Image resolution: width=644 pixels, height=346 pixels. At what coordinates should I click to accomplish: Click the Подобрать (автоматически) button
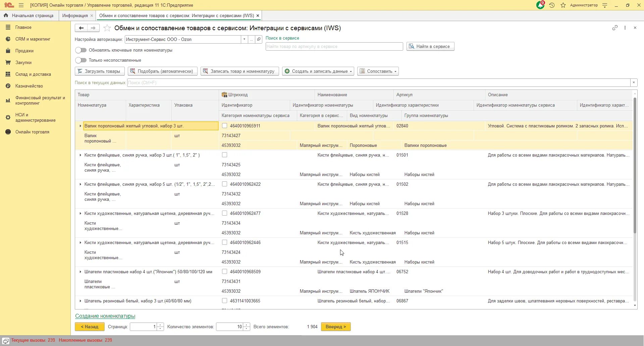pos(162,71)
